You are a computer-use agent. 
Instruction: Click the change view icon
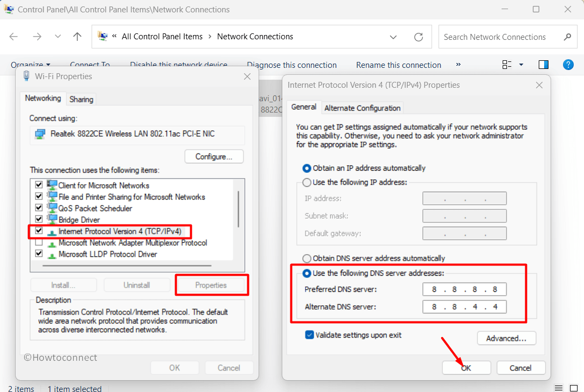tap(507, 65)
